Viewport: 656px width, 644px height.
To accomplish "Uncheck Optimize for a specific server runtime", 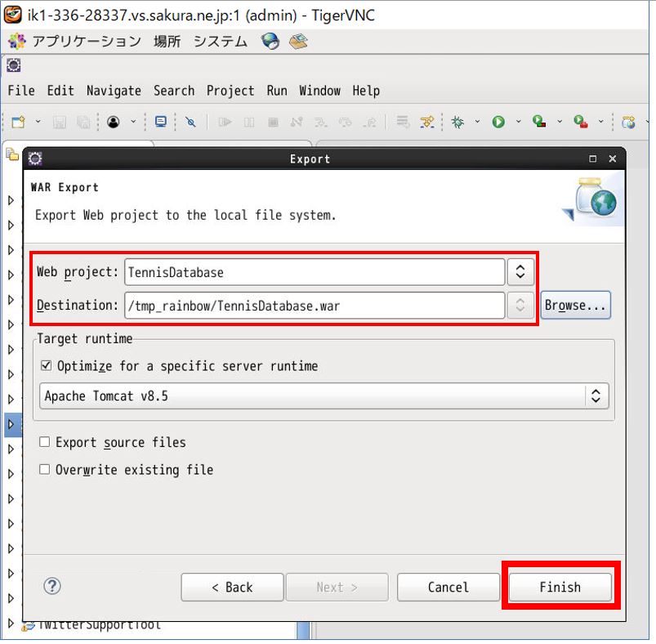I will (46, 366).
